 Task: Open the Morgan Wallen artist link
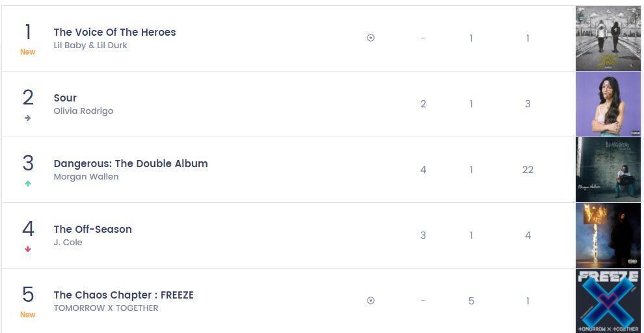(86, 177)
